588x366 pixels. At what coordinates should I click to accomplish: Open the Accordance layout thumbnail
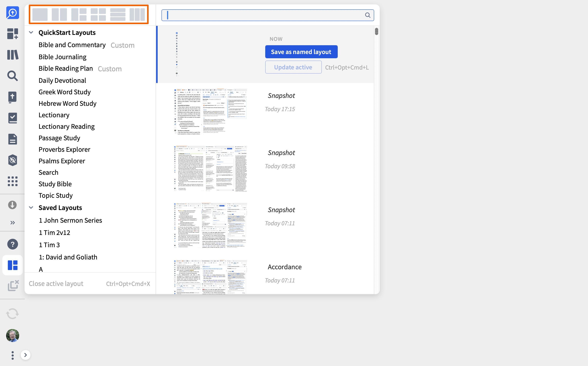[x=210, y=277]
